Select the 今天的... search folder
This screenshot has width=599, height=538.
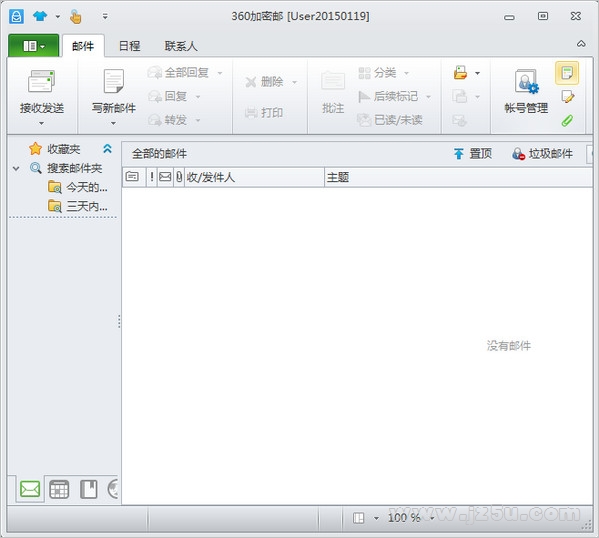point(78,187)
